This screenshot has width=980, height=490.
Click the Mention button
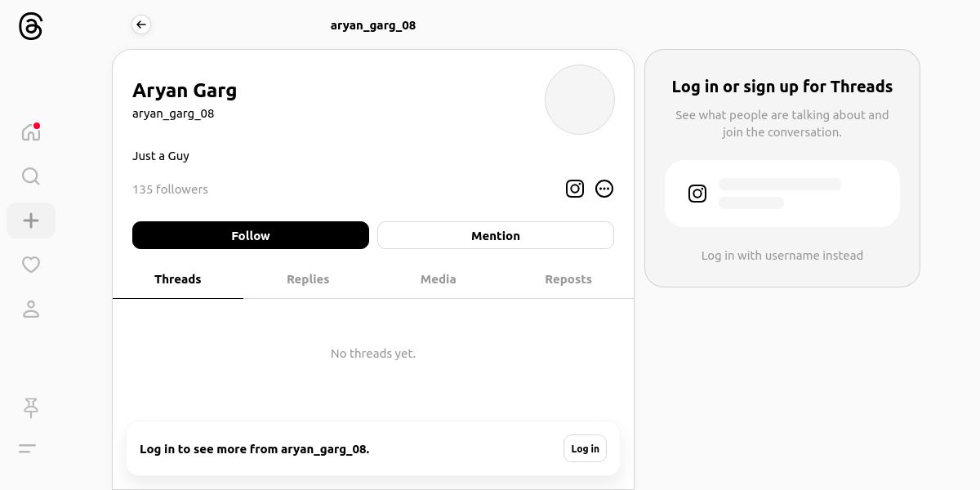pyautogui.click(x=496, y=235)
